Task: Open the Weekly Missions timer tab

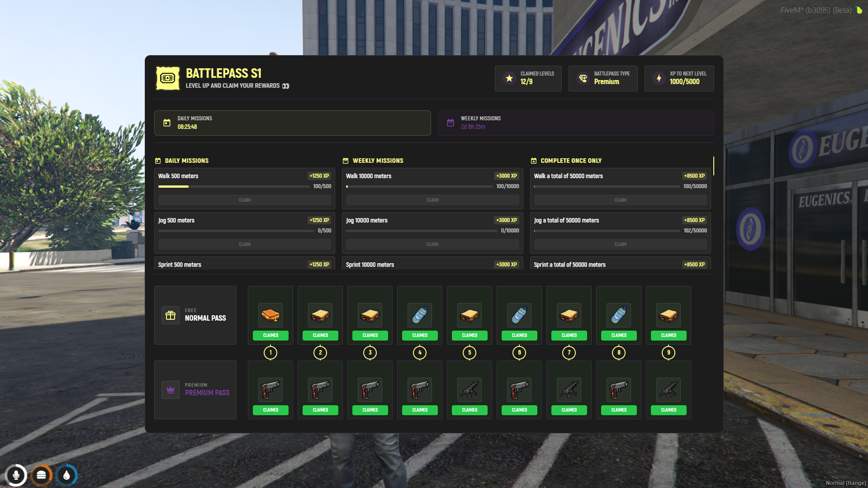Action: 575,123
